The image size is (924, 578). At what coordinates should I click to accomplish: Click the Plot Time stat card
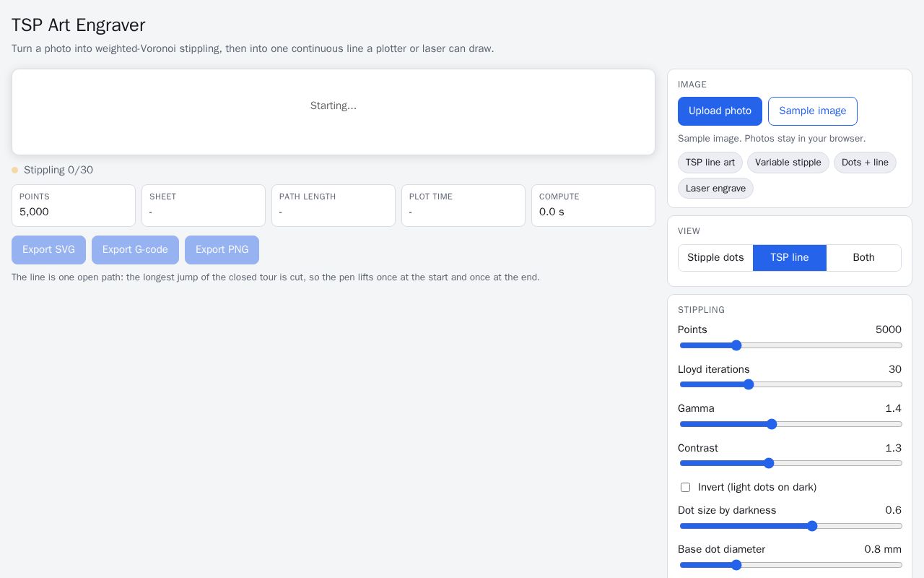463,205
